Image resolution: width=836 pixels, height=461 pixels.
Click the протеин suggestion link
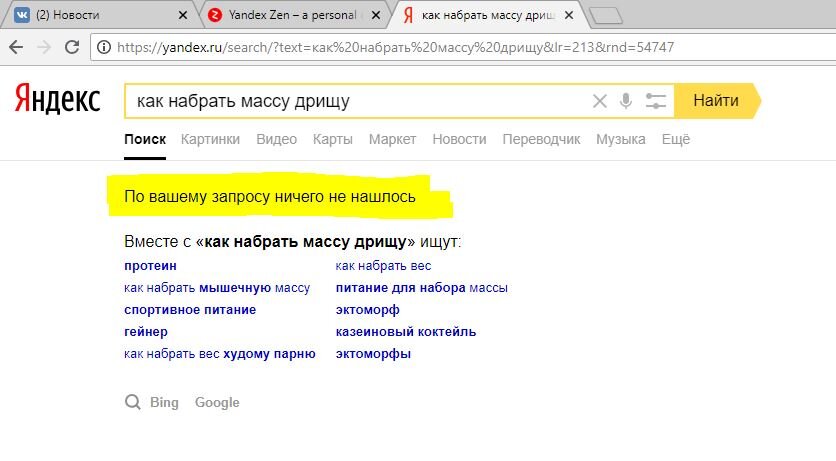(150, 265)
